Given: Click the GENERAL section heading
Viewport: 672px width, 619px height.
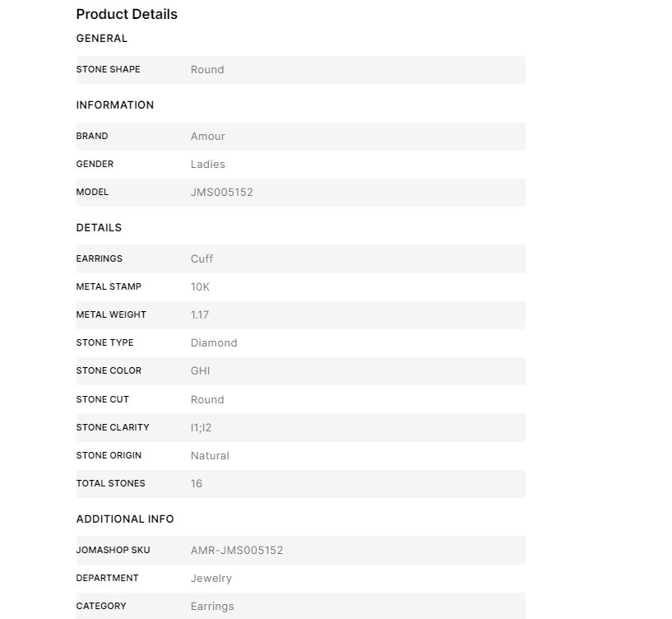Looking at the screenshot, I should point(101,39).
